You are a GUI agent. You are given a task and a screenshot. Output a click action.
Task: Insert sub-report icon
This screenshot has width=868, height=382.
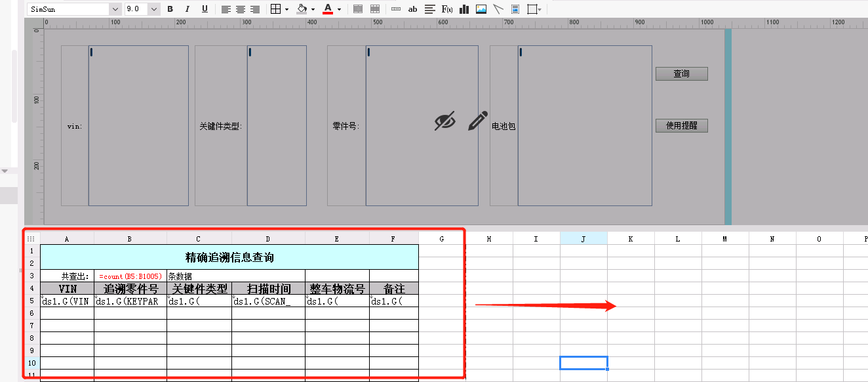[x=515, y=9]
